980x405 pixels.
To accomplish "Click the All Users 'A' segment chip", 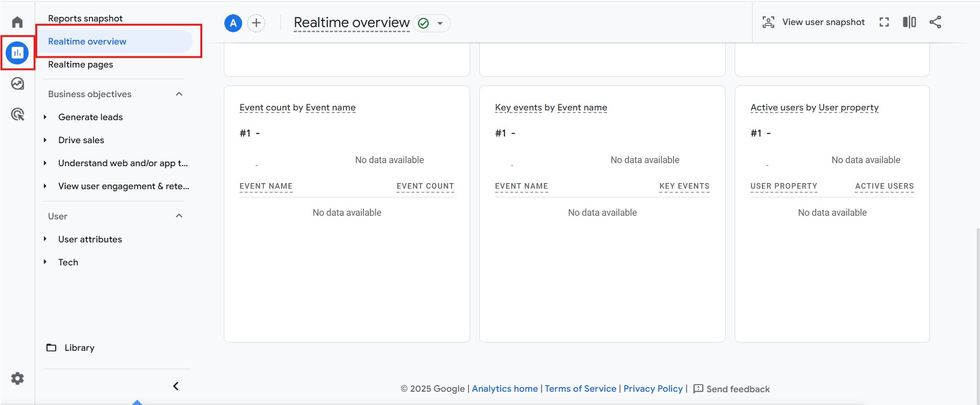I will (233, 23).
